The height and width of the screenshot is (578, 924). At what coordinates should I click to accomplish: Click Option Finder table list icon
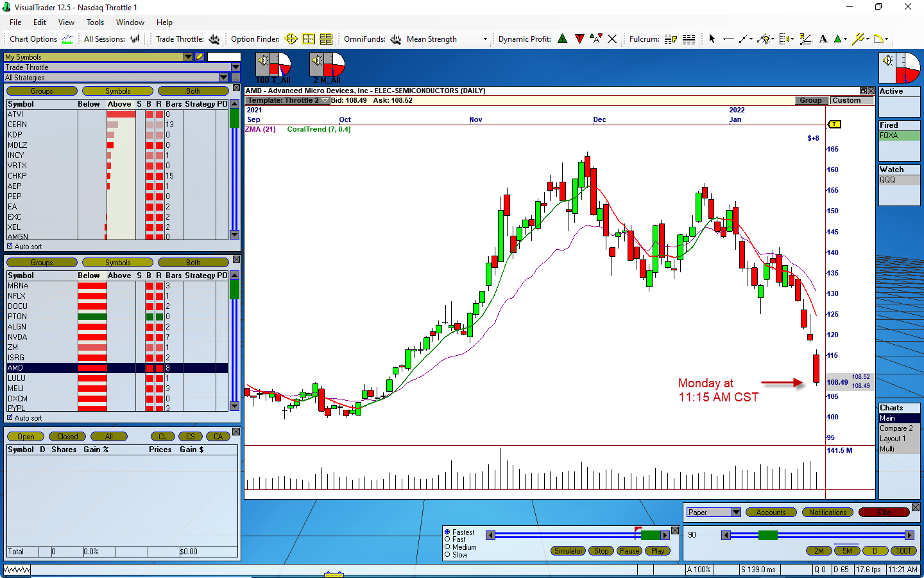pos(326,39)
